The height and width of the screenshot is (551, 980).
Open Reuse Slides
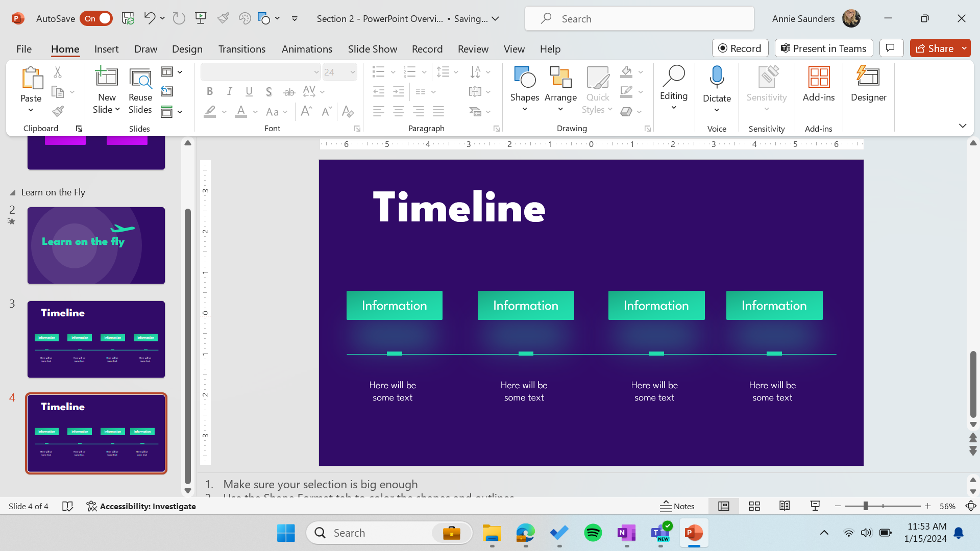pyautogui.click(x=140, y=91)
